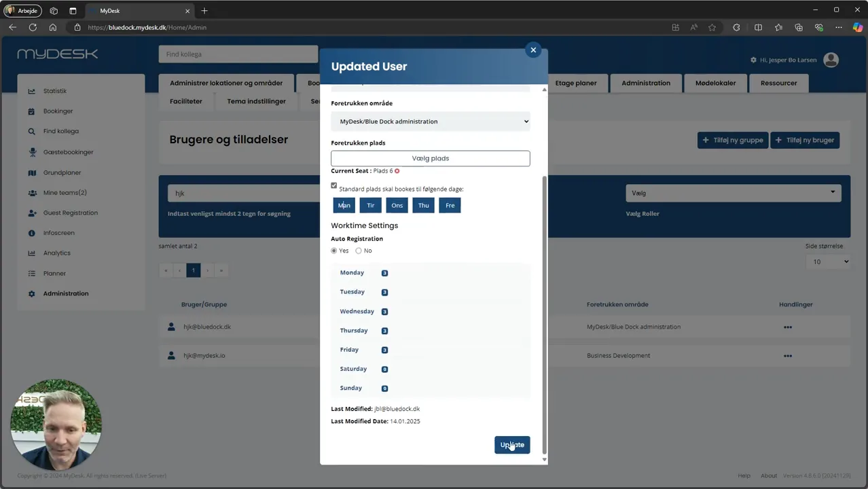Open Gæstebookinger in the sidebar

(69, 152)
